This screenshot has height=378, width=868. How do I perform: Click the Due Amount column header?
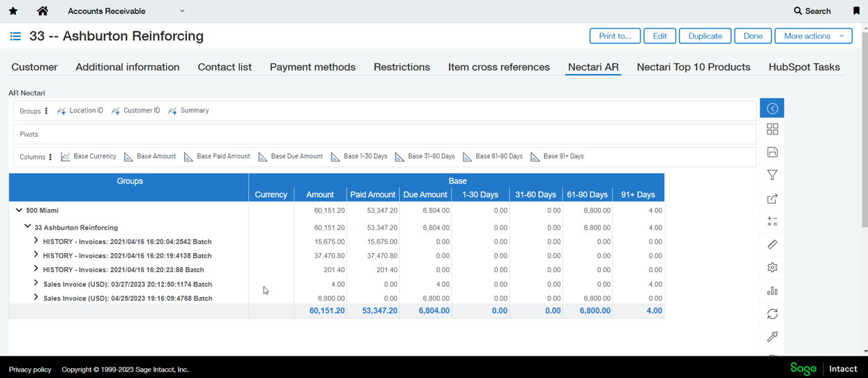point(425,195)
